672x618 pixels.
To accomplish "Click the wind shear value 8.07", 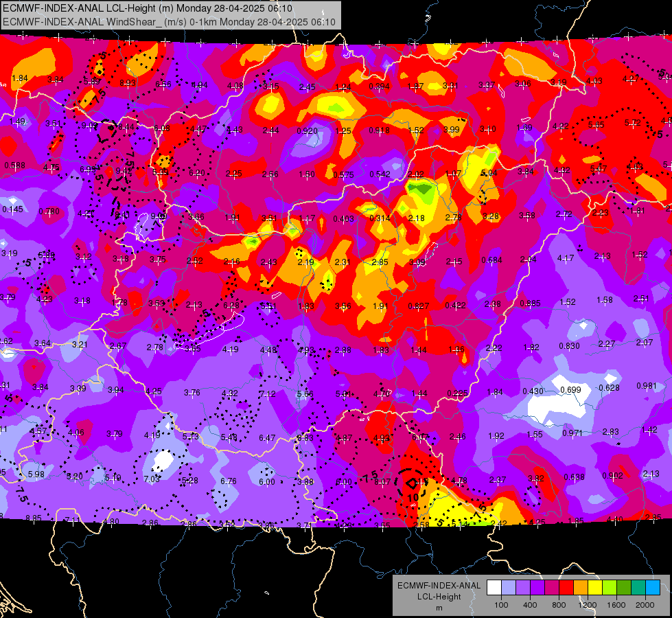I will (382, 481).
